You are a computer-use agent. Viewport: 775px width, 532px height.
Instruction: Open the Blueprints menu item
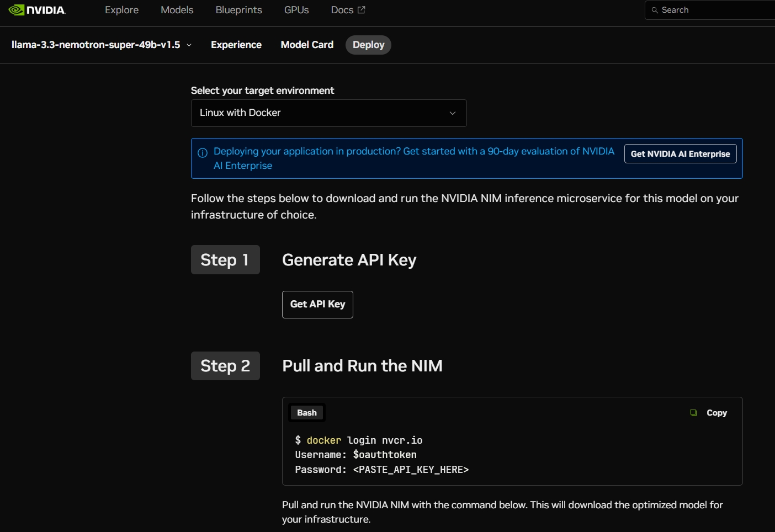(238, 10)
